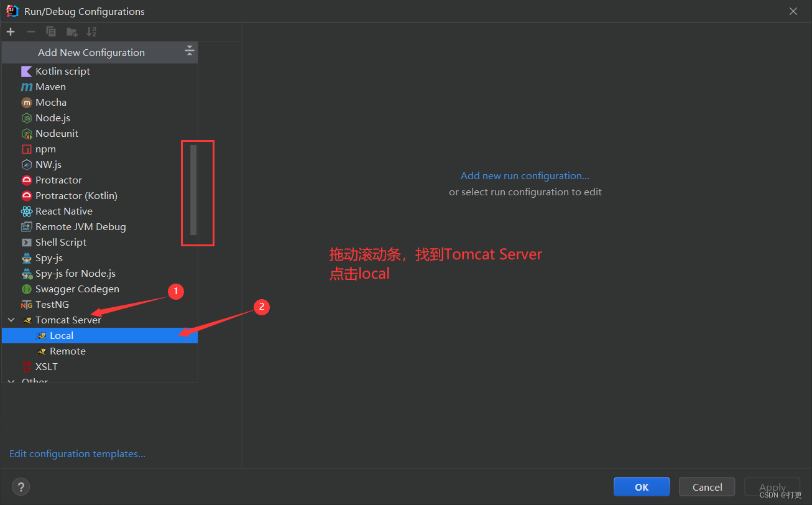
Task: Select Remote under Tomcat Server
Action: coord(99,351)
